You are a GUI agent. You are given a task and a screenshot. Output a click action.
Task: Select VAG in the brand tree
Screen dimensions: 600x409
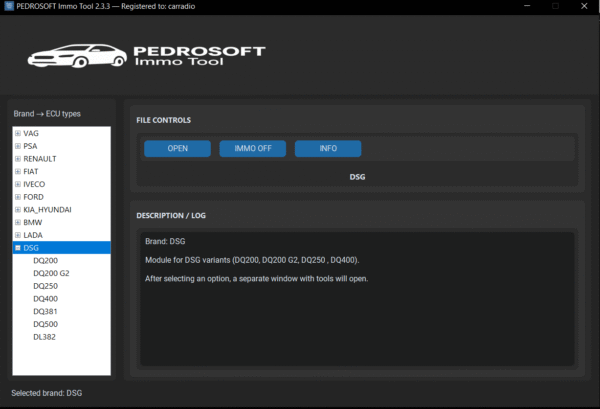pyautogui.click(x=31, y=134)
